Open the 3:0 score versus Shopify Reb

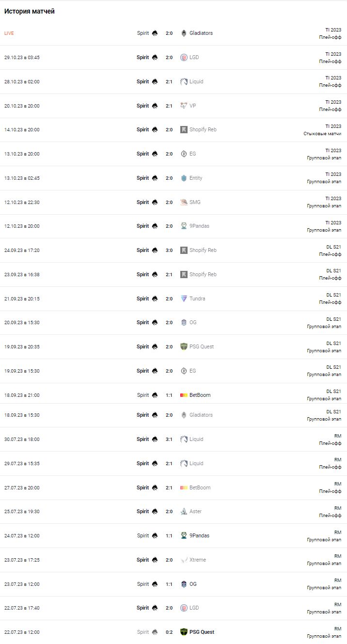169,251
